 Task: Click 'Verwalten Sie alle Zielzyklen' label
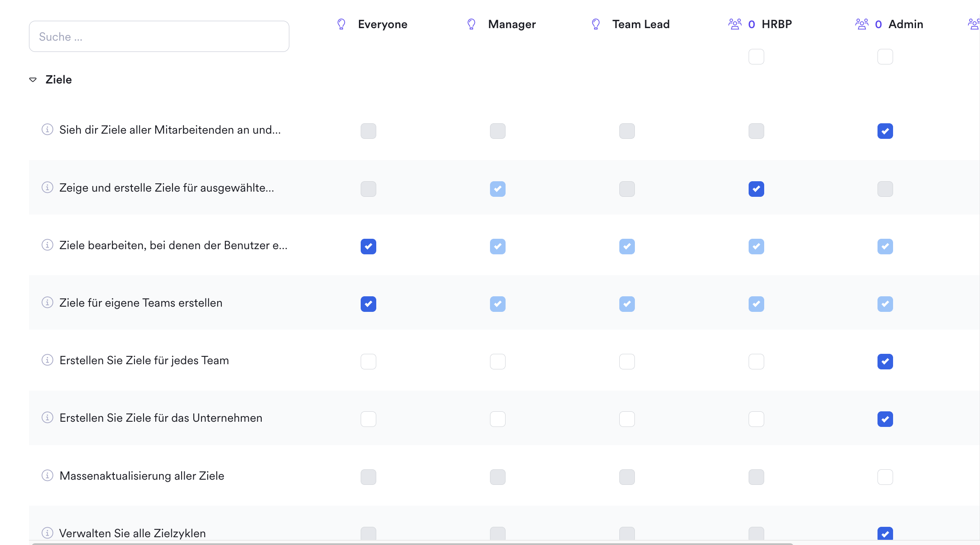tap(132, 533)
